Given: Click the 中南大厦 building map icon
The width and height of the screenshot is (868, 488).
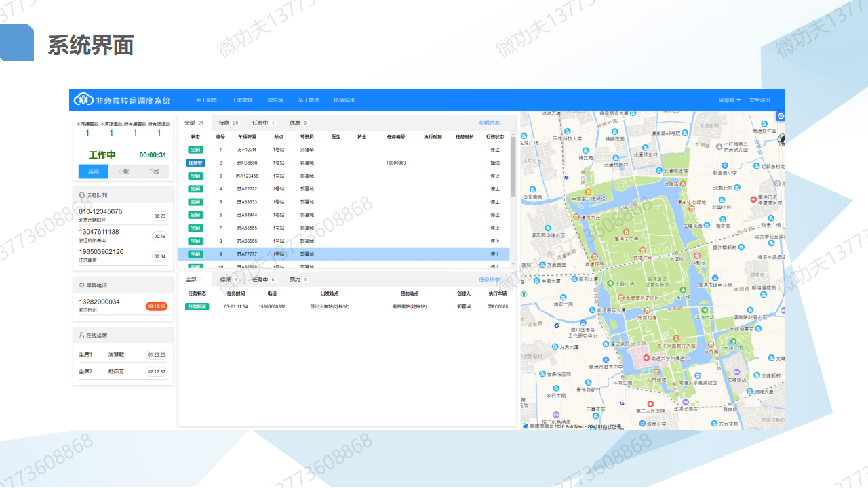Looking at the screenshot, I should (536, 281).
